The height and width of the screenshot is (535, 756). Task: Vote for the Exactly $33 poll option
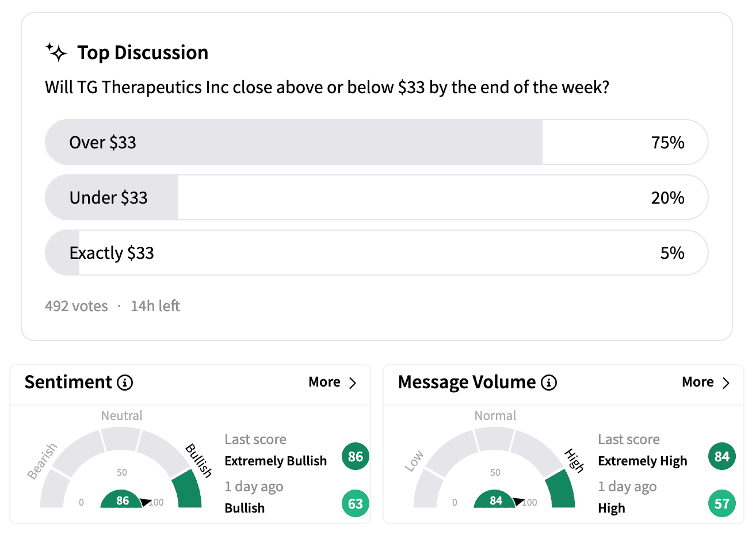coord(376,253)
